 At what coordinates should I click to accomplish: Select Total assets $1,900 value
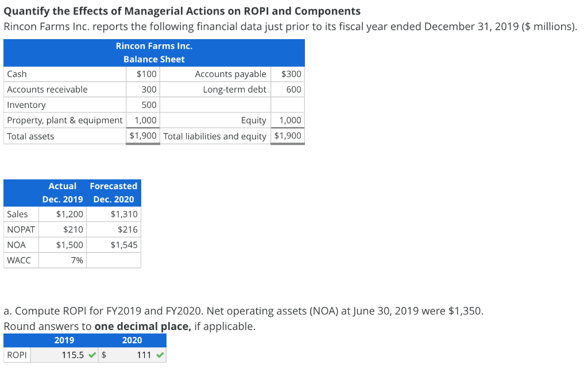(143, 136)
